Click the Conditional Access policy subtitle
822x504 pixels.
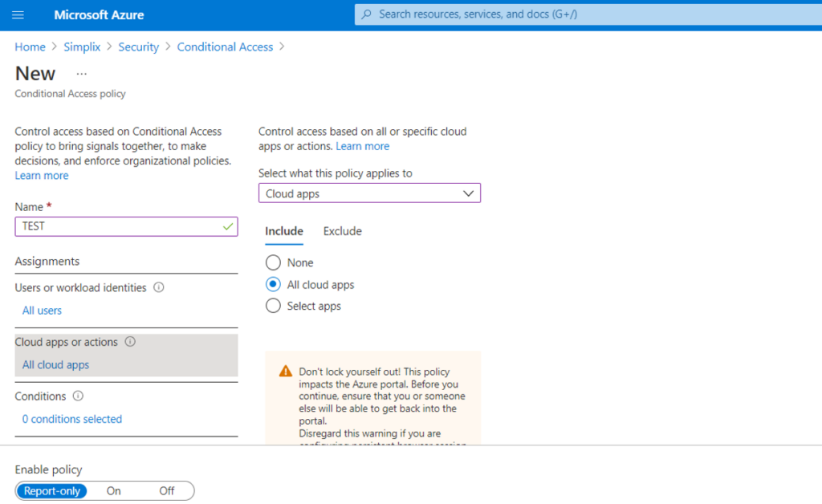point(71,94)
